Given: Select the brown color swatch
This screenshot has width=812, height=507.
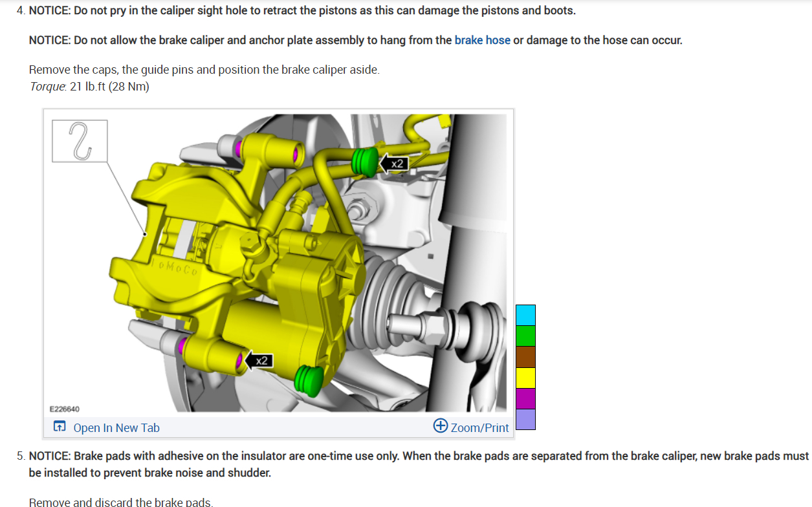Looking at the screenshot, I should coord(525,356).
